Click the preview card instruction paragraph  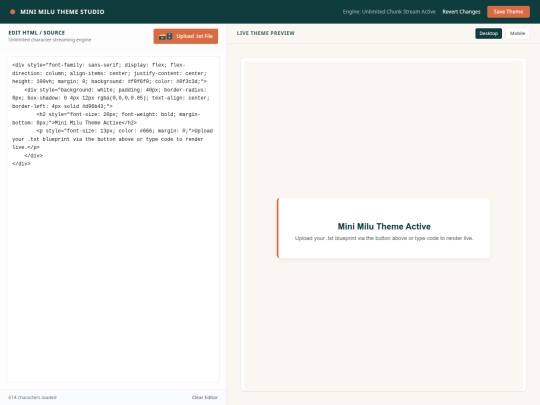[x=384, y=238]
